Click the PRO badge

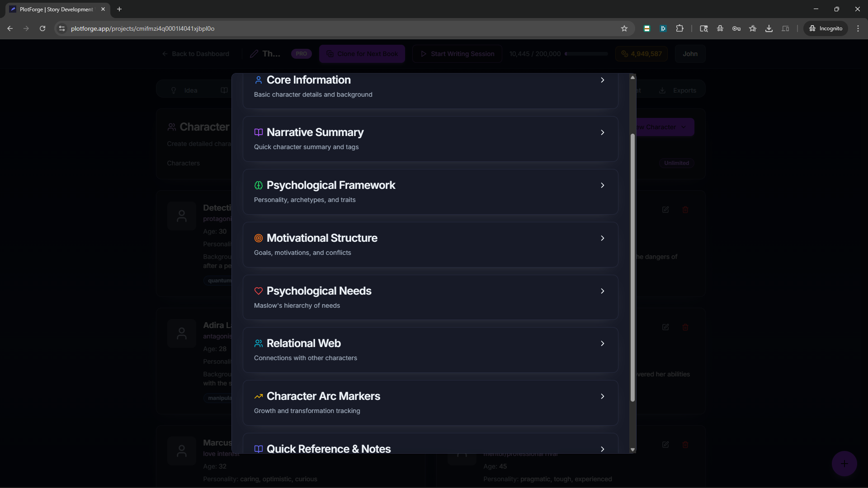tap(301, 54)
